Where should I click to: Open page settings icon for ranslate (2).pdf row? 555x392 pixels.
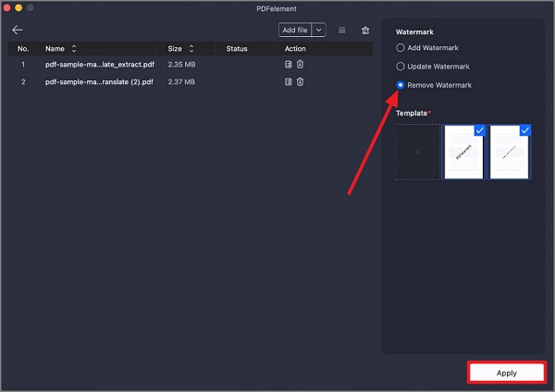[x=288, y=82]
